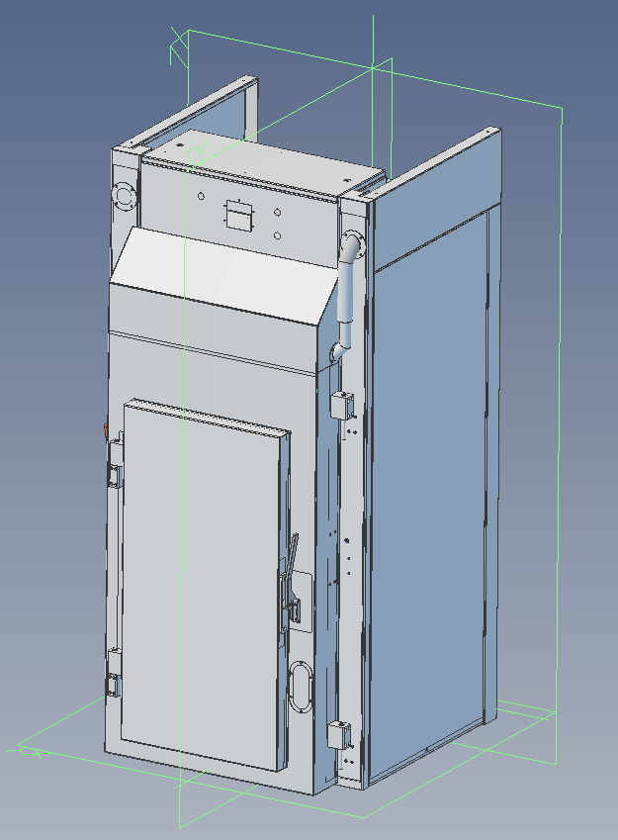The image size is (618, 840).
Task: Click the pipe elbow joining the cabinet side
Action: [x=338, y=353]
